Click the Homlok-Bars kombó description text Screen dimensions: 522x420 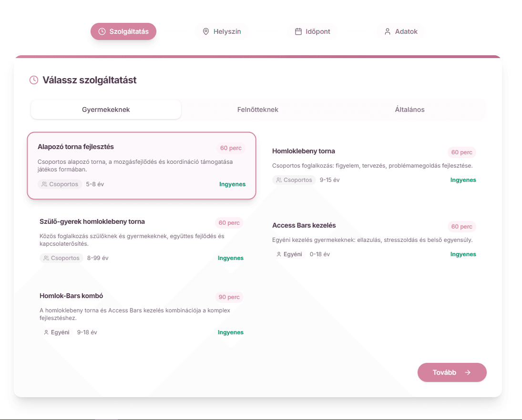(135, 314)
